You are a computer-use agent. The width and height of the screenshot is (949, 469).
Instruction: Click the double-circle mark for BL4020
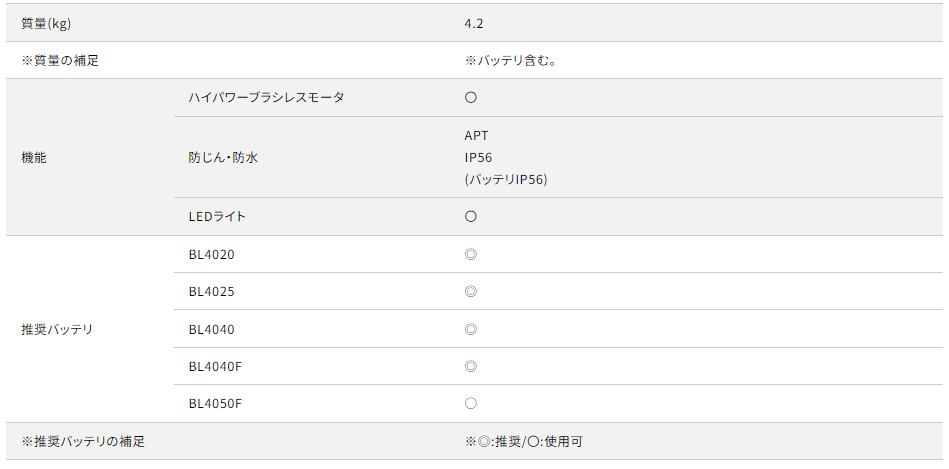pos(471,255)
